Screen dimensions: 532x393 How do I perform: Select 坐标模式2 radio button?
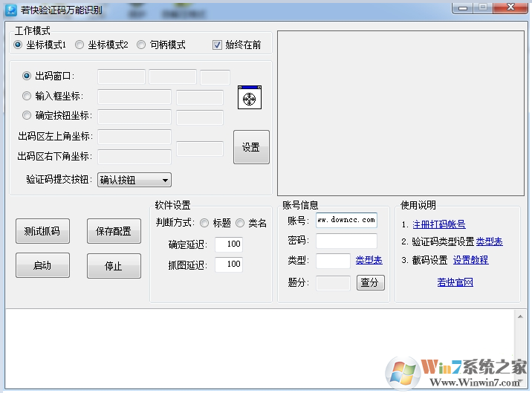click(80, 45)
